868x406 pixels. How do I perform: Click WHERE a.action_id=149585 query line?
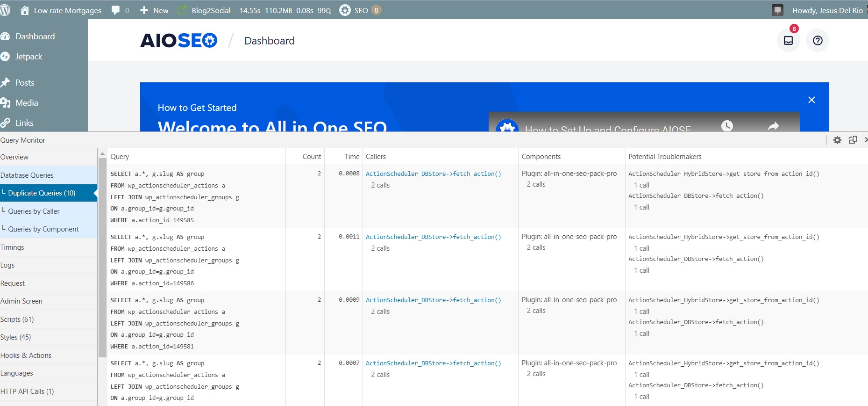(x=152, y=220)
